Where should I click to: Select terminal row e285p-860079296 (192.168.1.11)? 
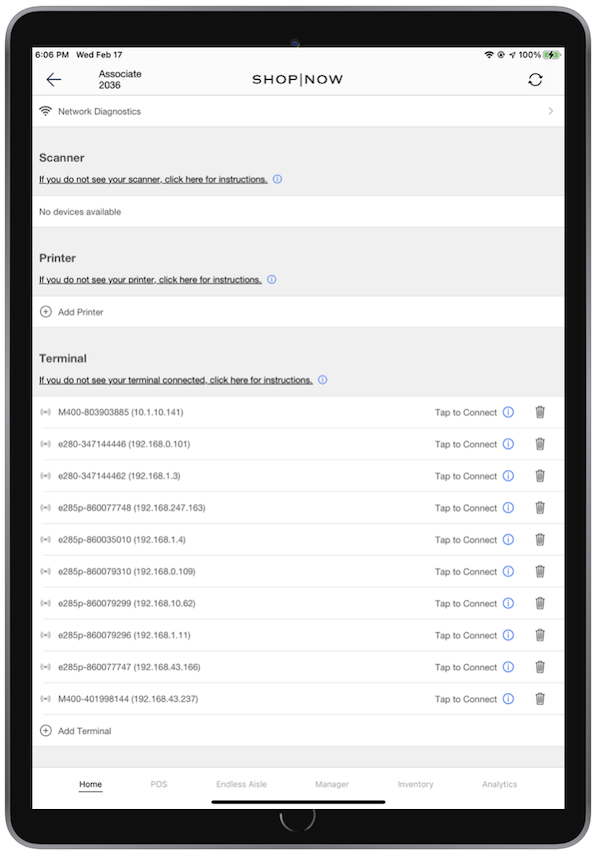pyautogui.click(x=298, y=635)
